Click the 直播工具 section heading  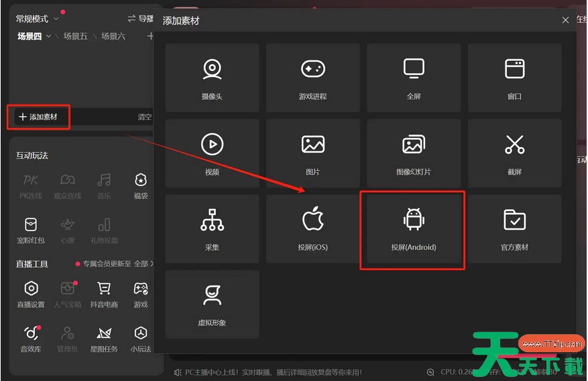click(x=32, y=264)
